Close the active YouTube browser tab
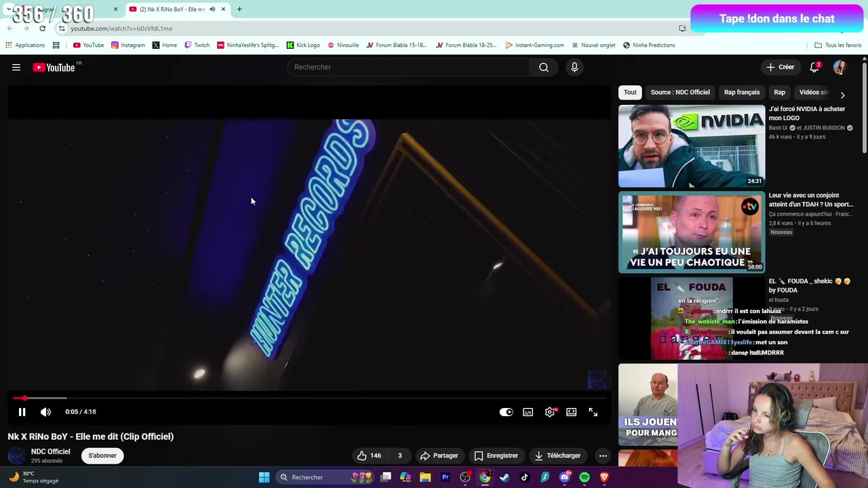Screen dimensions: 868x488 [x=223, y=9]
